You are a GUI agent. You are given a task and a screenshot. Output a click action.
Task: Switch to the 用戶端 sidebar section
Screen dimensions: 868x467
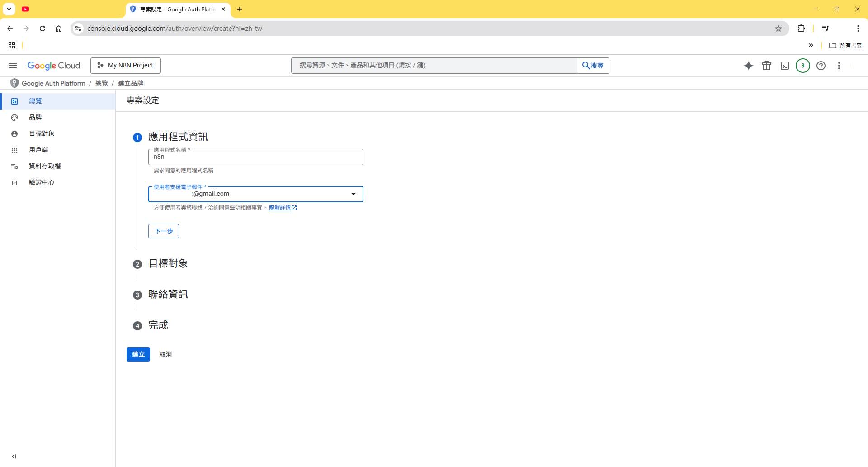click(x=38, y=149)
